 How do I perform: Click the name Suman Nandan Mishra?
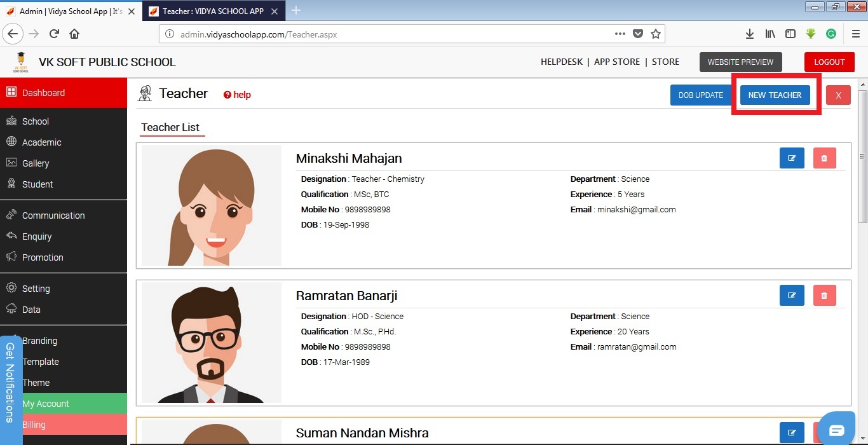[x=362, y=433]
